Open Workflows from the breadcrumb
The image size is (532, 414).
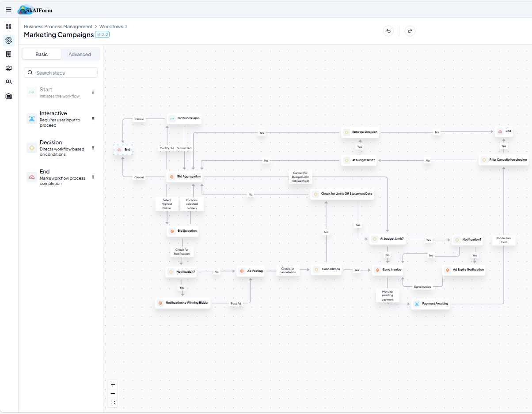[x=111, y=26]
